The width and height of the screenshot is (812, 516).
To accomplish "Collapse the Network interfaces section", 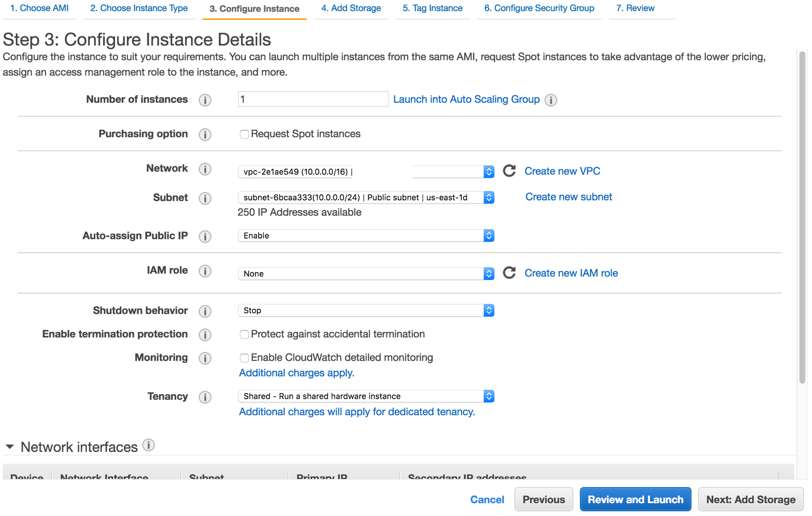I will pyautogui.click(x=10, y=447).
